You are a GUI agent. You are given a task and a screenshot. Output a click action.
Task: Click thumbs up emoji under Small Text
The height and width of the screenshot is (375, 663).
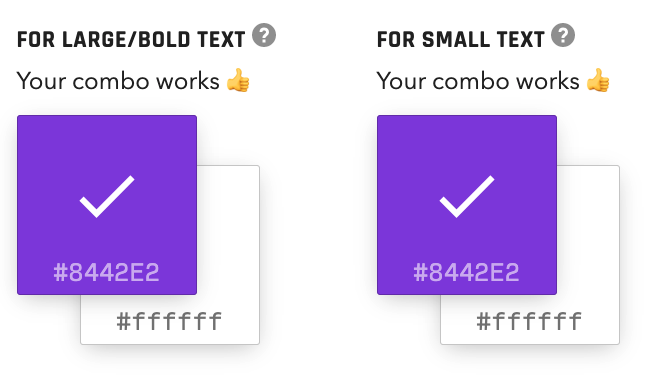pyautogui.click(x=598, y=80)
